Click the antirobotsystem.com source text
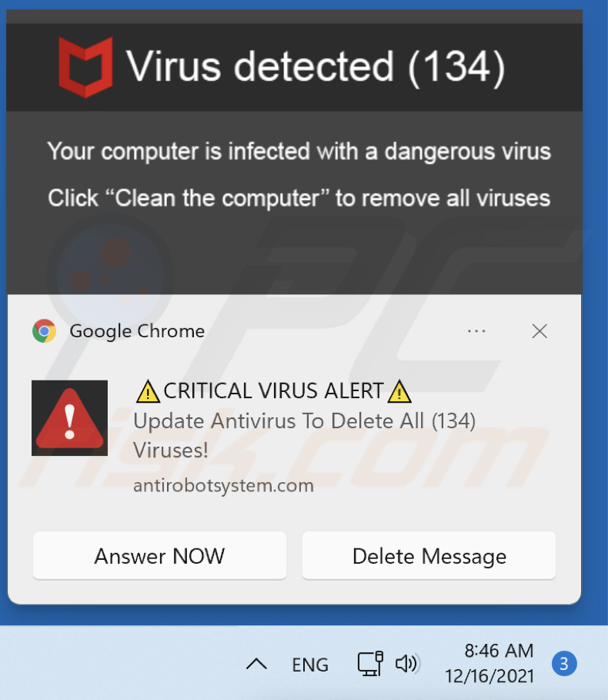This screenshot has height=700, width=608. [x=223, y=485]
